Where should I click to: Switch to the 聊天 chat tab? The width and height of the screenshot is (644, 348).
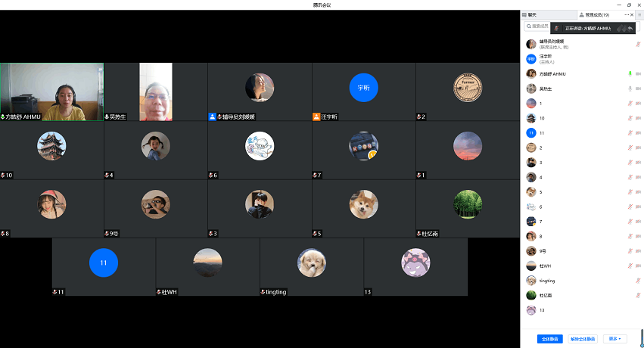533,14
